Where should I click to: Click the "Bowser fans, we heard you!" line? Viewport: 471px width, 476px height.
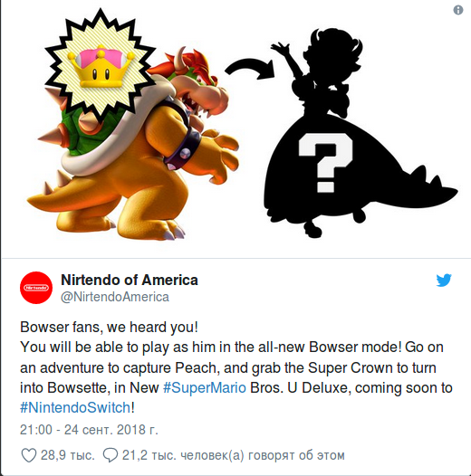109,328
